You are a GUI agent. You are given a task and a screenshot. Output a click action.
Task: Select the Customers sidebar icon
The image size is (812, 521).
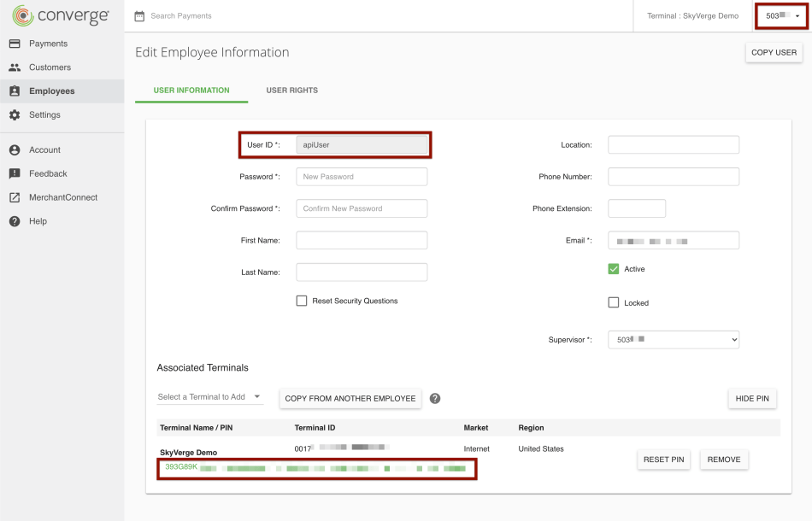tap(51, 67)
